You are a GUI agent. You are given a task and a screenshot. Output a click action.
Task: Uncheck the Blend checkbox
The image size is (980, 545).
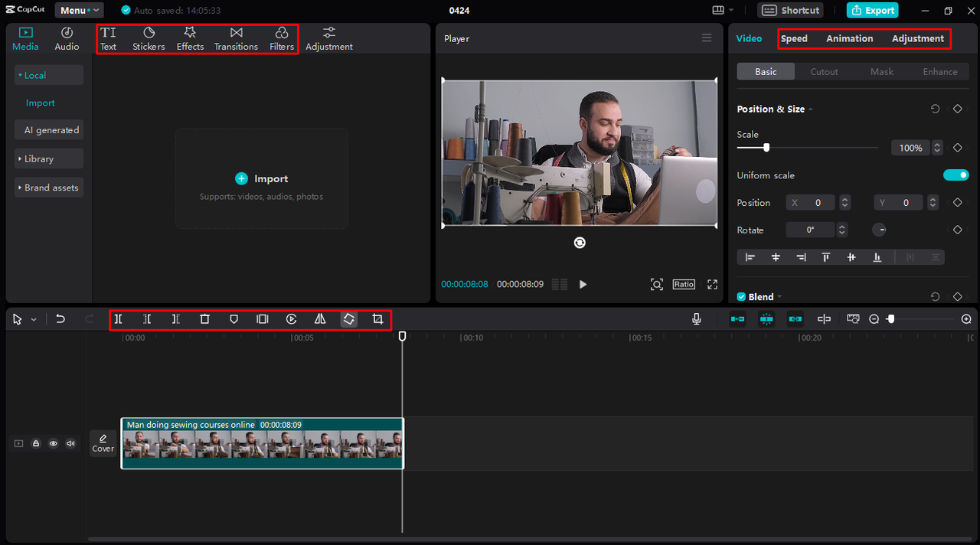click(x=741, y=297)
